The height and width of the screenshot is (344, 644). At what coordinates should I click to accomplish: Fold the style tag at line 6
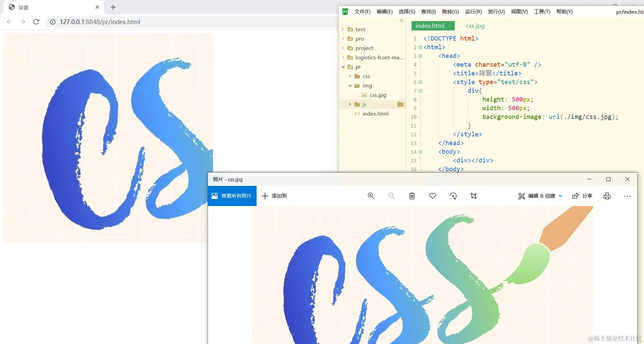point(420,82)
